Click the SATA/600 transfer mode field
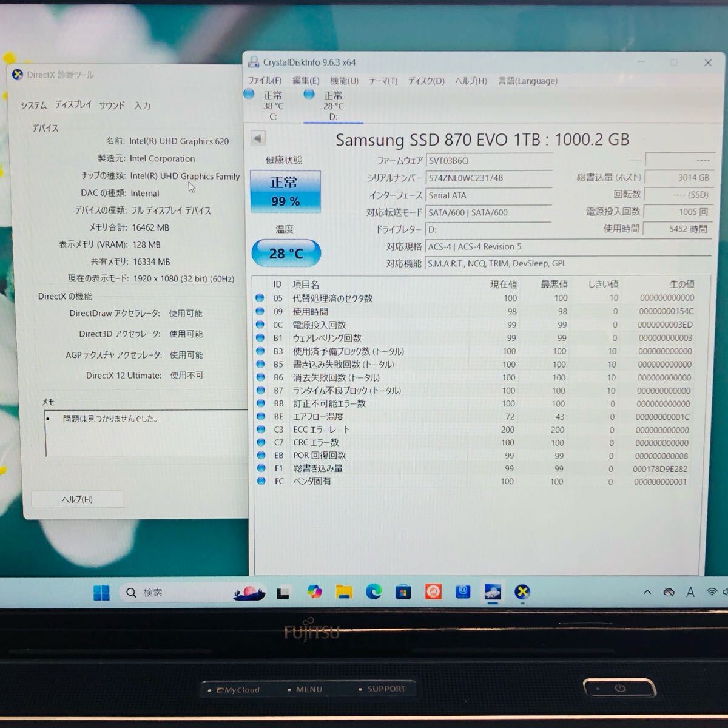Image resolution: width=728 pixels, height=728 pixels. pos(490,212)
